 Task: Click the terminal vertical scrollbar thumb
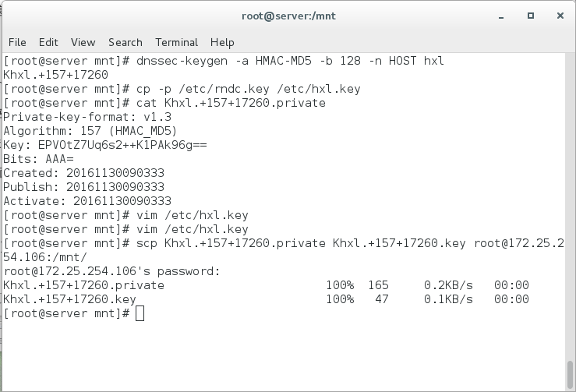point(570,374)
